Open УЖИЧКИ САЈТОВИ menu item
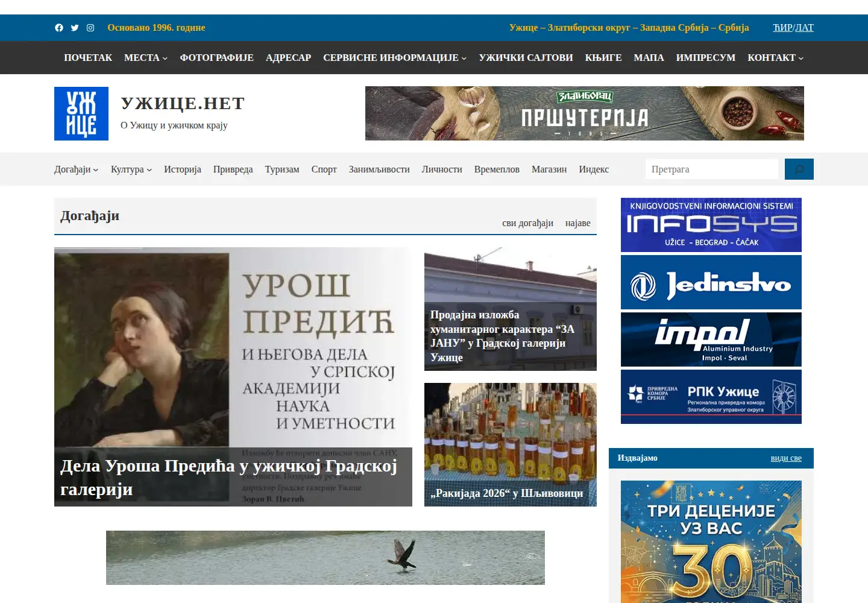 [526, 58]
